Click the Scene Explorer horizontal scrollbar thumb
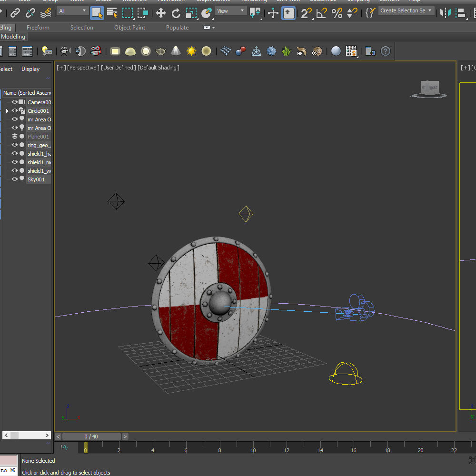476x476 pixels. click(x=14, y=436)
